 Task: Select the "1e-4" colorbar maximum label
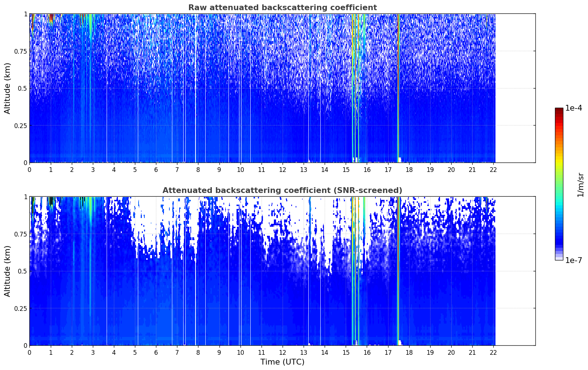(x=573, y=108)
